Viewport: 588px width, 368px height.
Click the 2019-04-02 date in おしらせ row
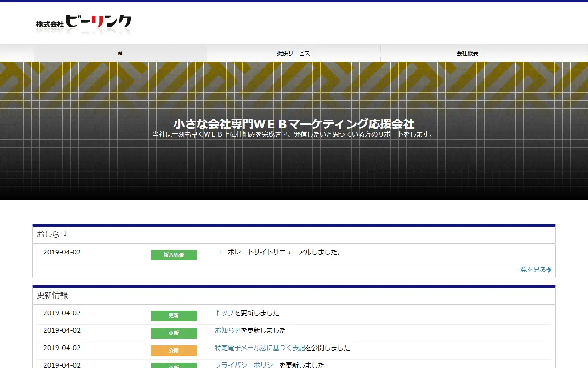[x=62, y=252]
